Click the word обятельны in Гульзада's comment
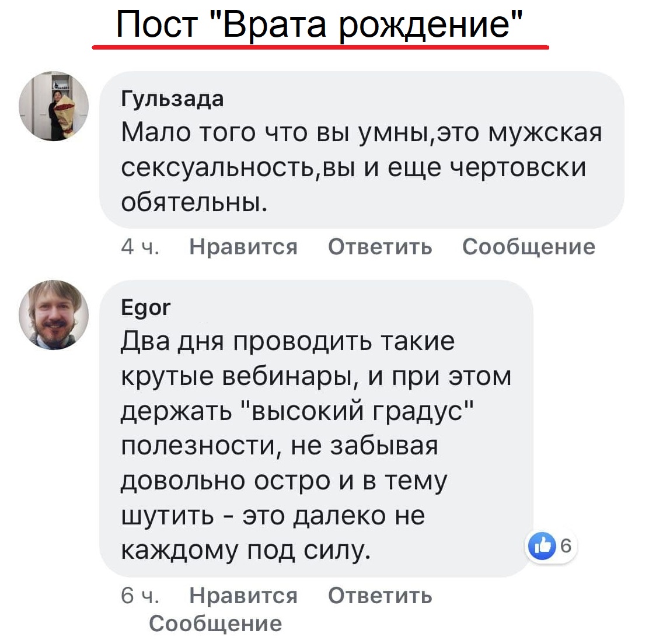Viewport: 656px width, 644px height. point(194,202)
